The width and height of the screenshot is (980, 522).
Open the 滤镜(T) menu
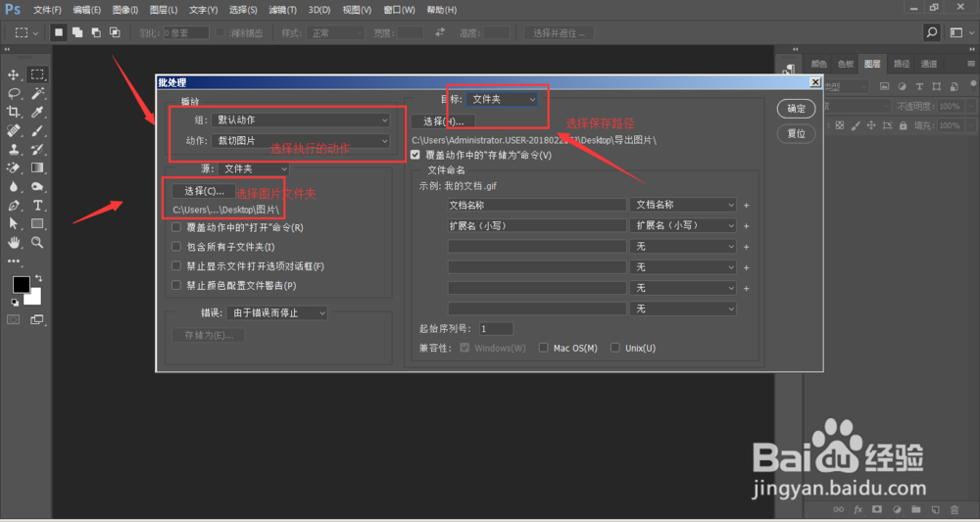point(282,10)
